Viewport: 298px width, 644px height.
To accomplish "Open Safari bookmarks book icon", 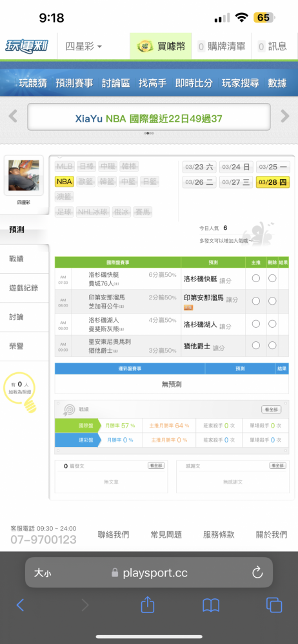I will (211, 605).
